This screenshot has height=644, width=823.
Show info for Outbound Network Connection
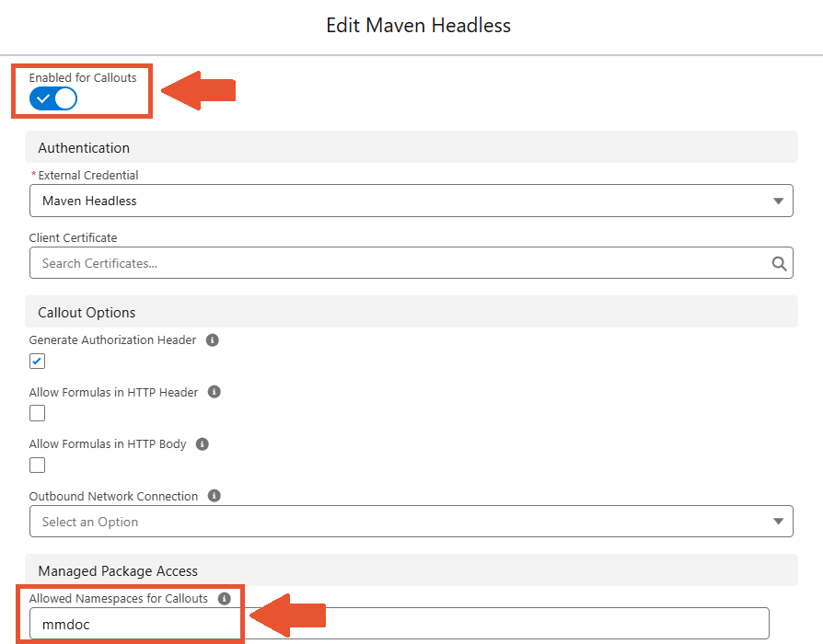(214, 496)
